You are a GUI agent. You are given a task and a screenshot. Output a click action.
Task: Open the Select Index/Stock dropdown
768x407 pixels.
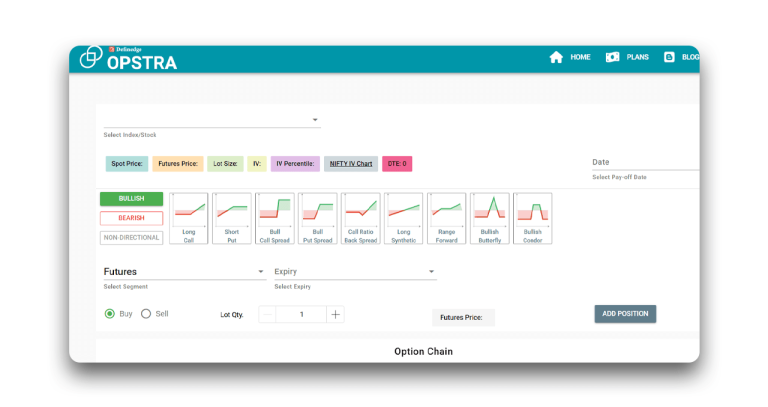click(x=212, y=120)
